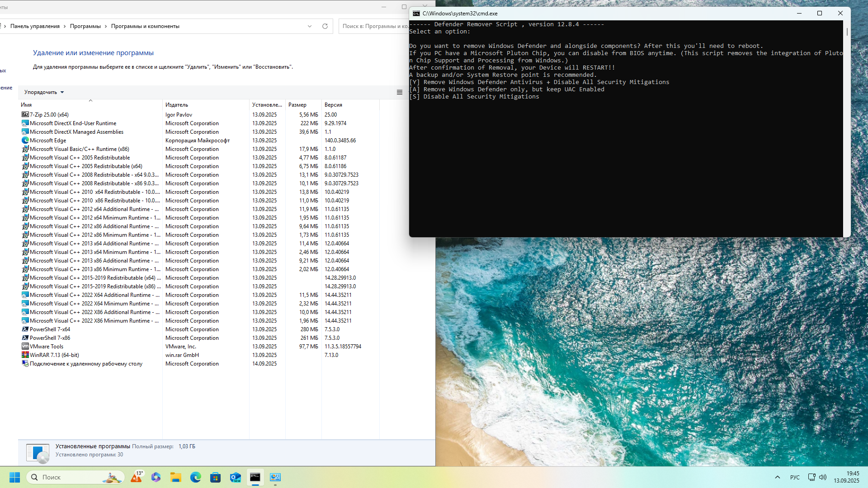Select PowerShell 7-x64 entry
This screenshot has height=488, width=868.
click(50, 329)
